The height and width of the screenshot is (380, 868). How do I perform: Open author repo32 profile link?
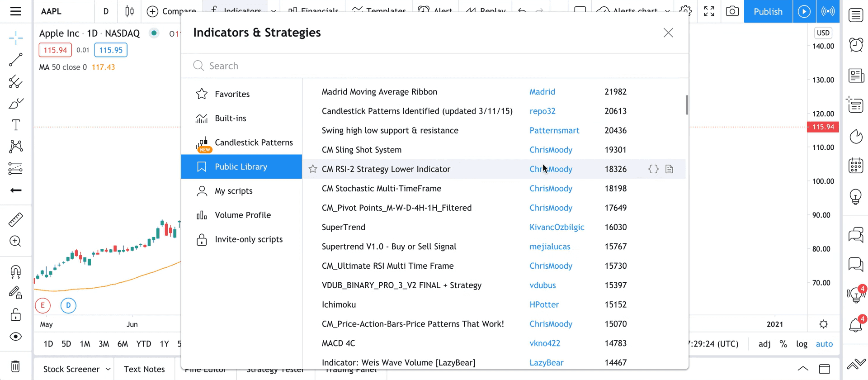click(x=542, y=111)
